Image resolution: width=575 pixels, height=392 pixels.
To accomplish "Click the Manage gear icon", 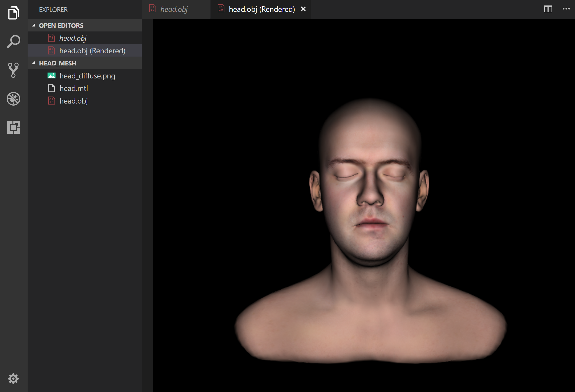I will pos(13,378).
